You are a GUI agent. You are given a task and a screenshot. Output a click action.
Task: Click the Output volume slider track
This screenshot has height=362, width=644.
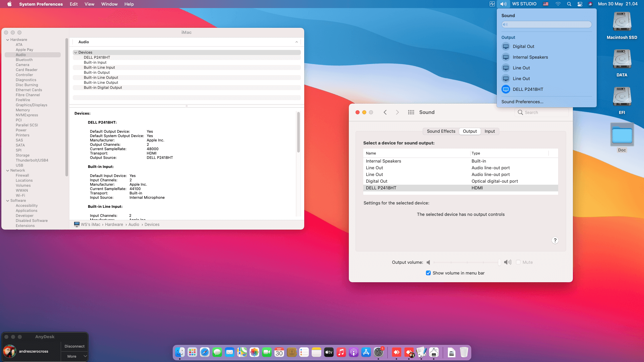coord(466,262)
